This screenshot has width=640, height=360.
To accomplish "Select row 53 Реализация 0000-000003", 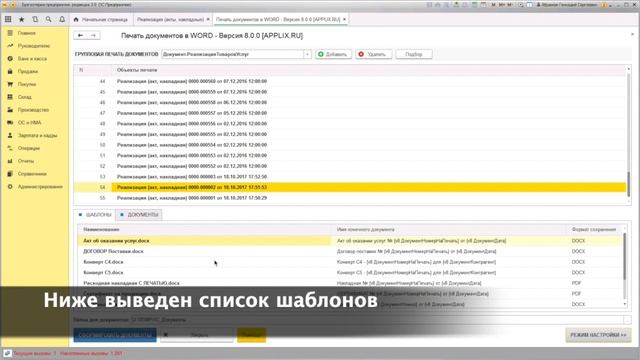I will pos(350,177).
